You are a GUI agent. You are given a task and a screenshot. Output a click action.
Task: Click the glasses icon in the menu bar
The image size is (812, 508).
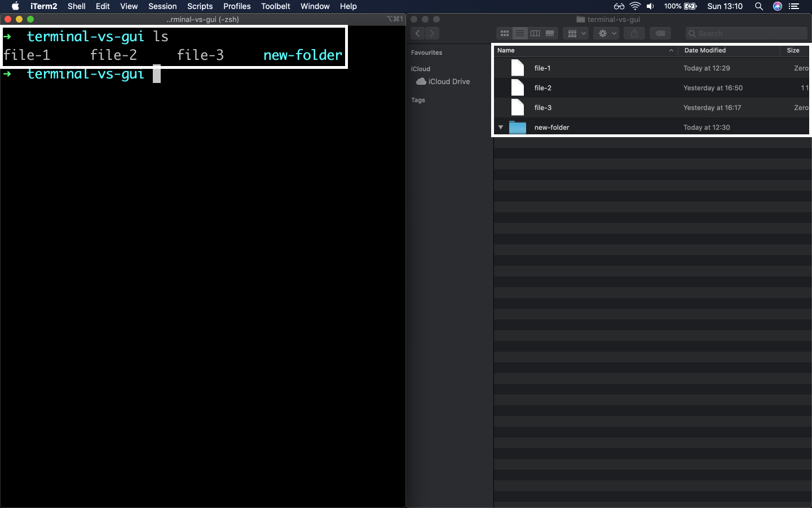pos(619,6)
